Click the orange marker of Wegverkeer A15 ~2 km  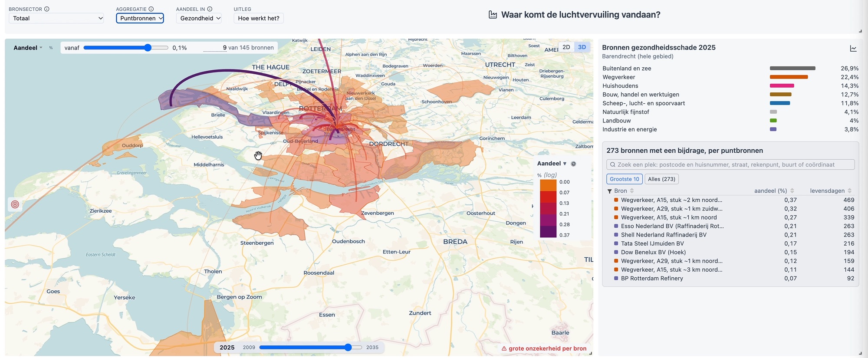[616, 200]
